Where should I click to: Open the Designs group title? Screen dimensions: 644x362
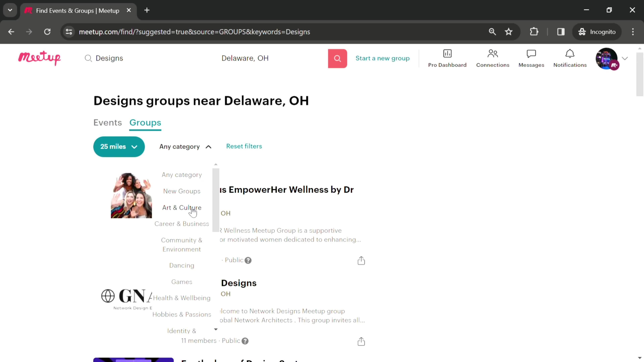pos(239,283)
